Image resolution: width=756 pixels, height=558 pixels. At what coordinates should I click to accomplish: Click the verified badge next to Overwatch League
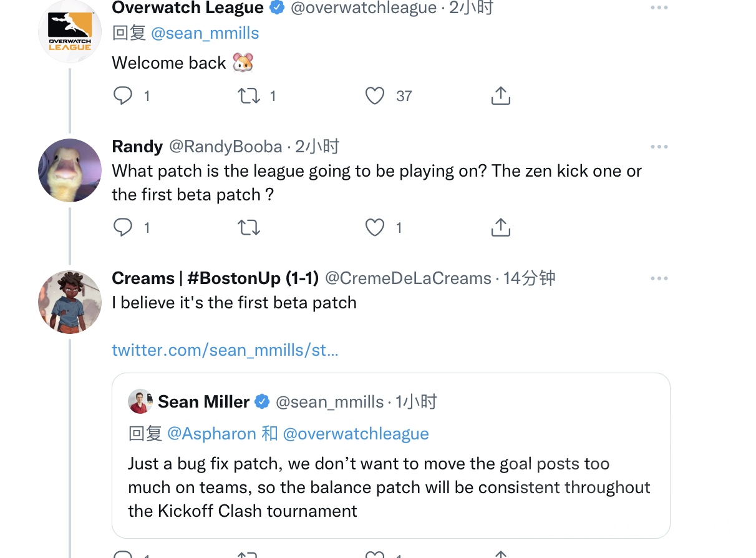point(276,8)
